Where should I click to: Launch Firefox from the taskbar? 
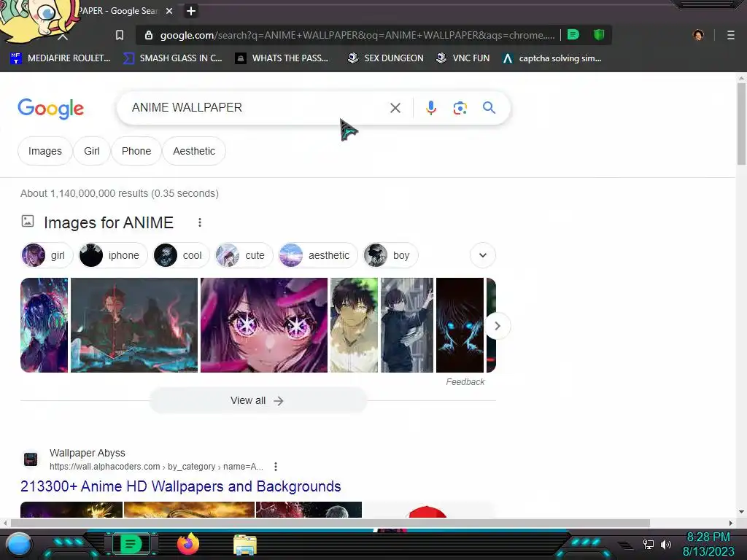tap(187, 544)
